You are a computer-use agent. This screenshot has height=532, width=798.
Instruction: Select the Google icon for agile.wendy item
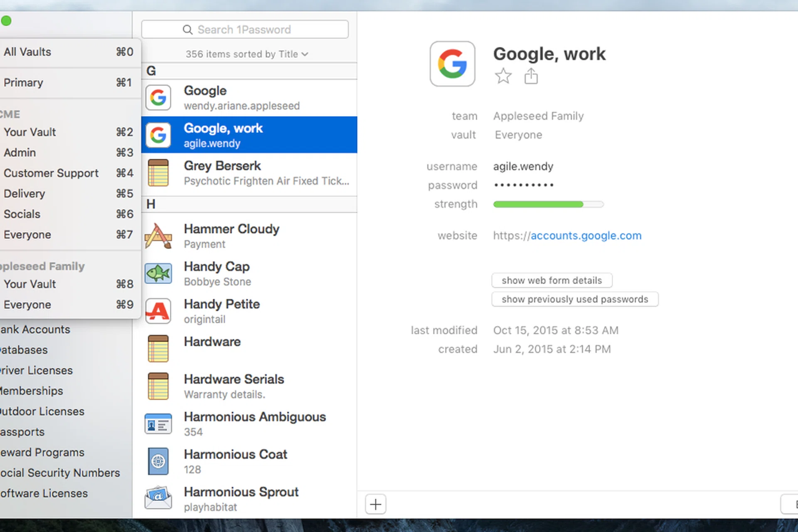[158, 135]
